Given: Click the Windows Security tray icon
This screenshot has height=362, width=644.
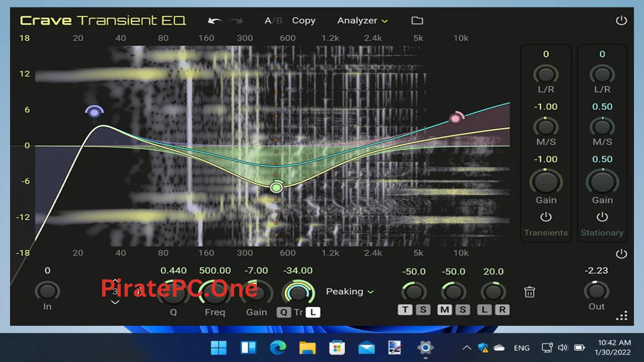Looking at the screenshot, I should 484,347.
